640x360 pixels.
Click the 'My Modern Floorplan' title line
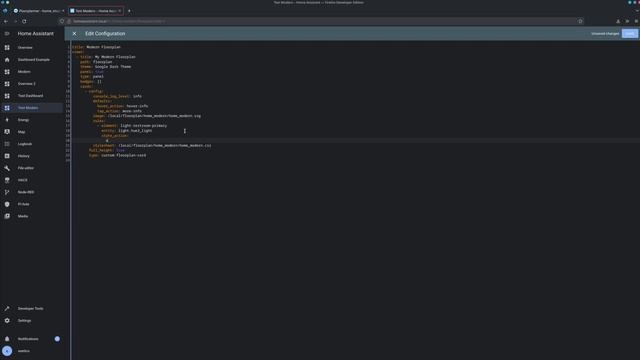coord(108,57)
